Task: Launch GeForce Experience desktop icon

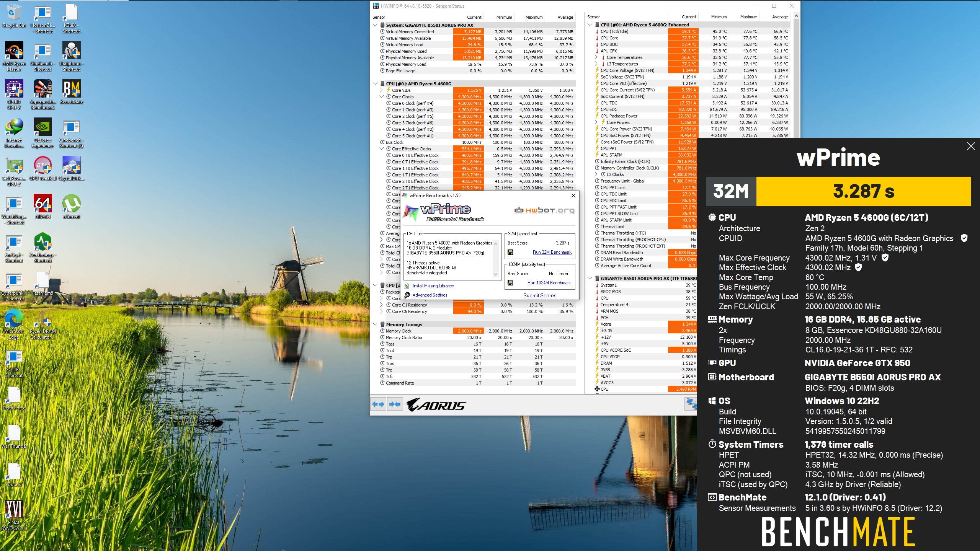Action: pos(43,133)
